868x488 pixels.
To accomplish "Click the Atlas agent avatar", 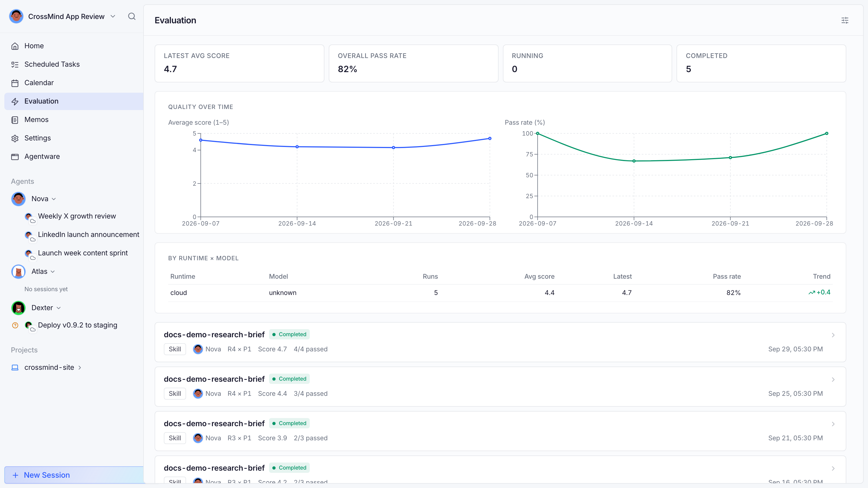I will pyautogui.click(x=18, y=271).
